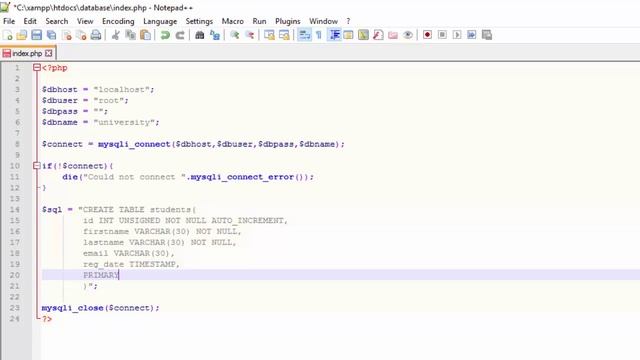Click line number 17 in the margin
Screen dimensions: 640x360
pos(15,242)
